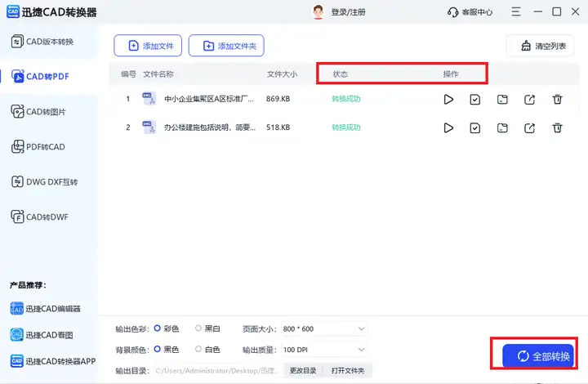Open recommended product 迅捷CAD看图
This screenshot has height=384, width=588.
[x=42, y=334]
